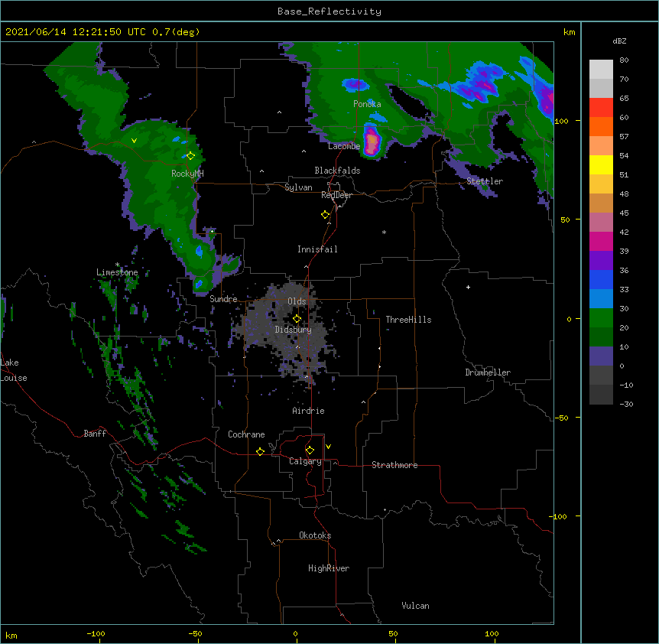Viewport: 659px width, 644px height.
Task: Select the yellow diamond marker below Cochrane
Action: coord(260,451)
